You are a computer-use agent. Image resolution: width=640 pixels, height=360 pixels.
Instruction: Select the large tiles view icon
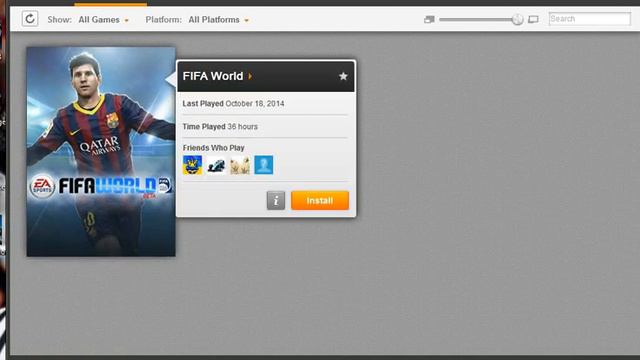coord(533,19)
